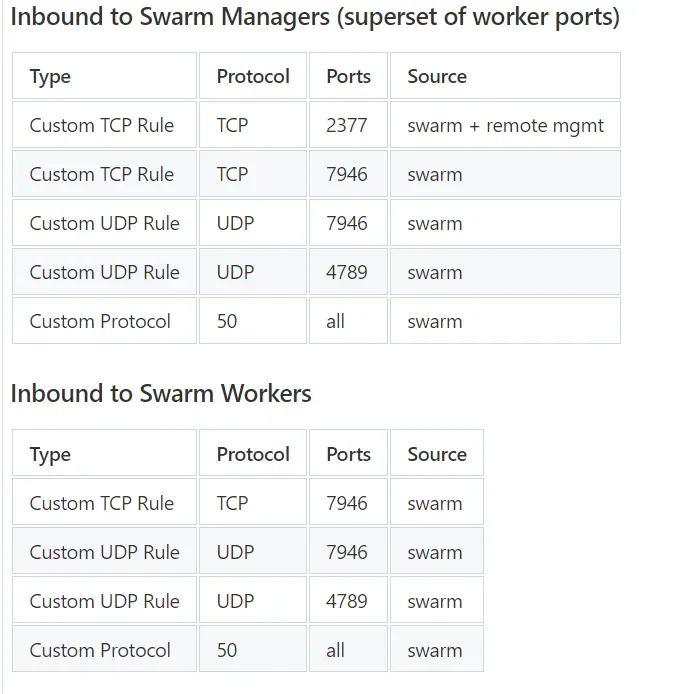Click the Source header in workers table
This screenshot has height=694, width=681.
pos(437,453)
